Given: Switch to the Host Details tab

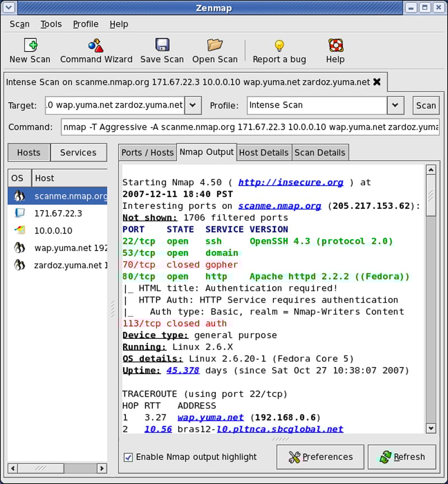Looking at the screenshot, I should [264, 152].
